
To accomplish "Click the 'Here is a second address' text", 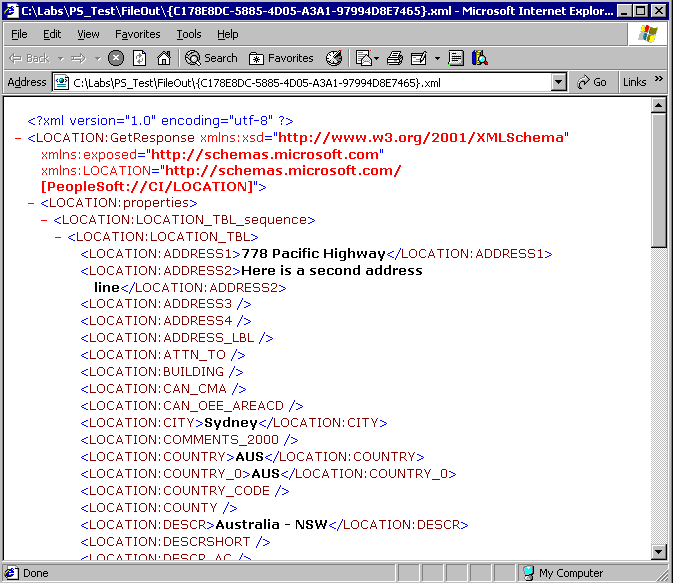I will 332,270.
